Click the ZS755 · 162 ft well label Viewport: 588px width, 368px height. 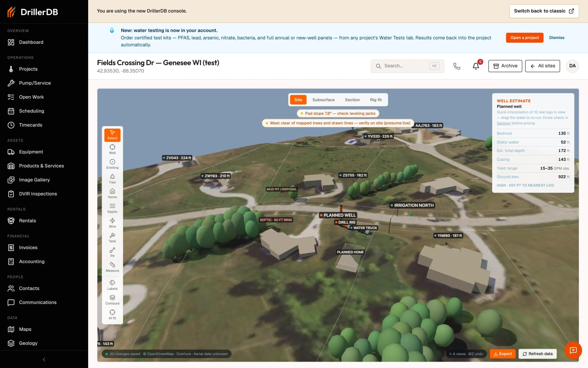(353, 175)
